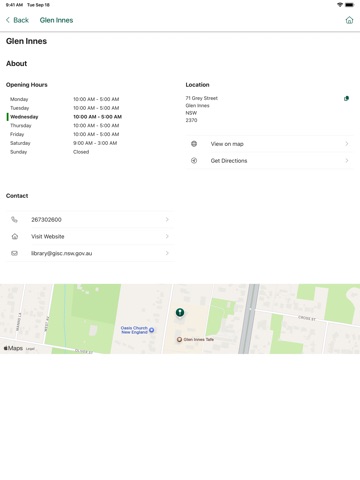
Task: Tap Saturday 9:00 AM hours text
Action: point(95,143)
